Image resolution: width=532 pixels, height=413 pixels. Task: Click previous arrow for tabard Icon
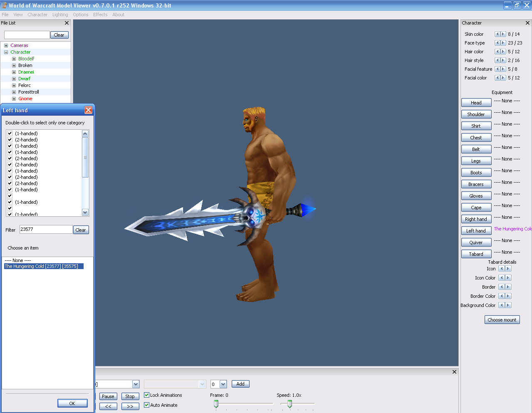pyautogui.click(x=501, y=269)
